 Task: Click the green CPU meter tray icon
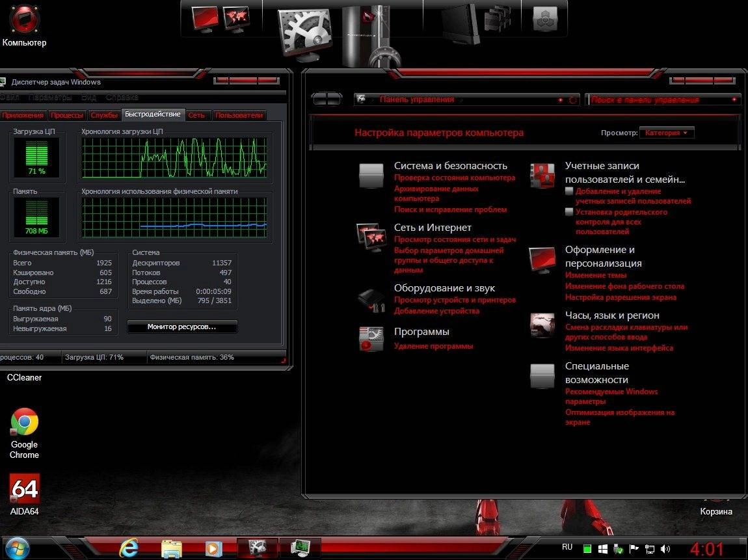click(588, 549)
